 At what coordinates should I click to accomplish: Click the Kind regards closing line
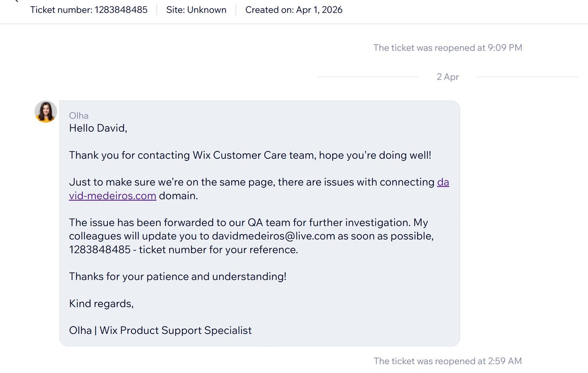pyautogui.click(x=101, y=304)
